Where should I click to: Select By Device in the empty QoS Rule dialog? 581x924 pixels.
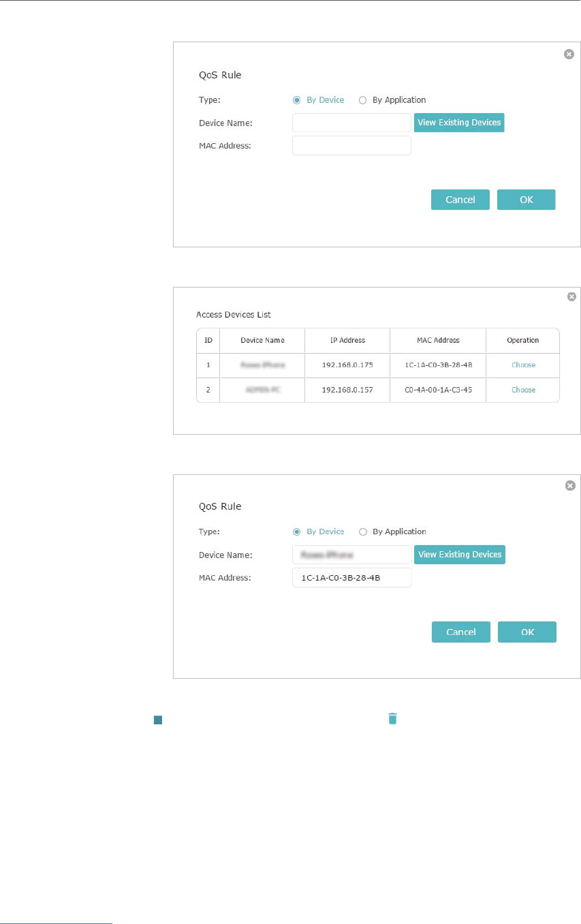[x=318, y=100]
